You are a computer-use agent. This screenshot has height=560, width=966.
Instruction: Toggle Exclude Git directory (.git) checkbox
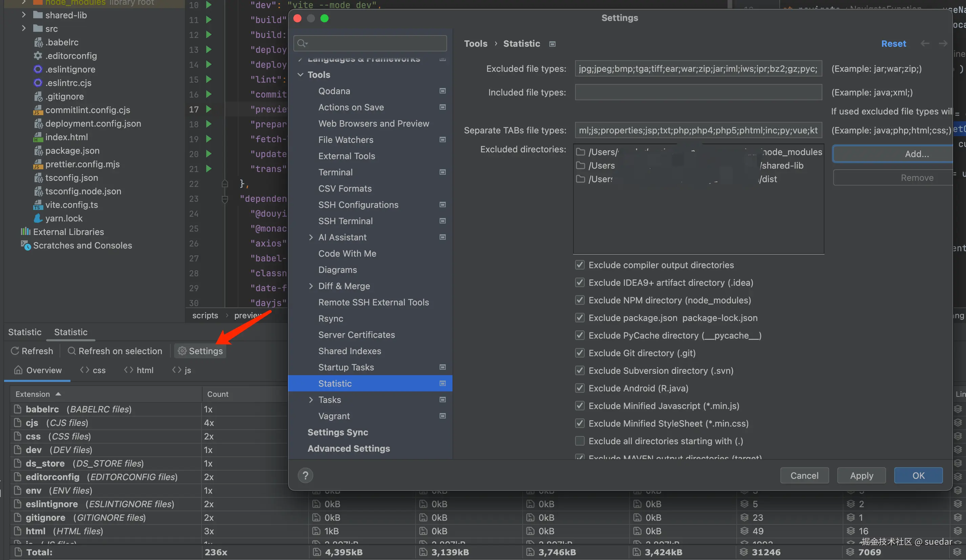pos(580,353)
